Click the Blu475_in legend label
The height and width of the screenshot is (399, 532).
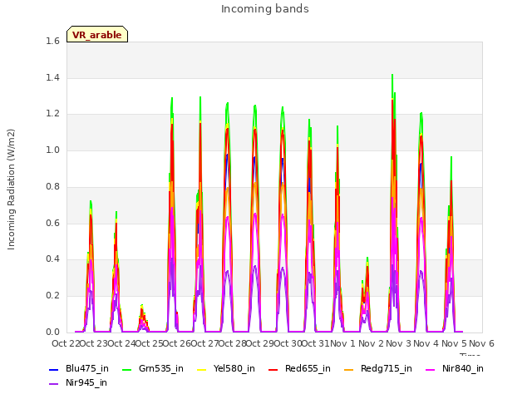click(x=87, y=368)
